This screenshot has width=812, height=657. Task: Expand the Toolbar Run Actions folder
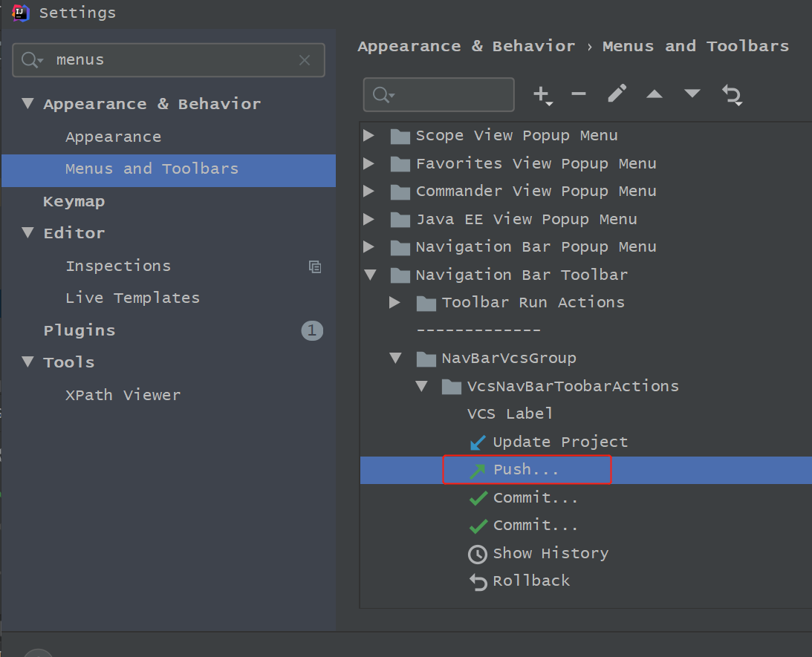tap(395, 303)
